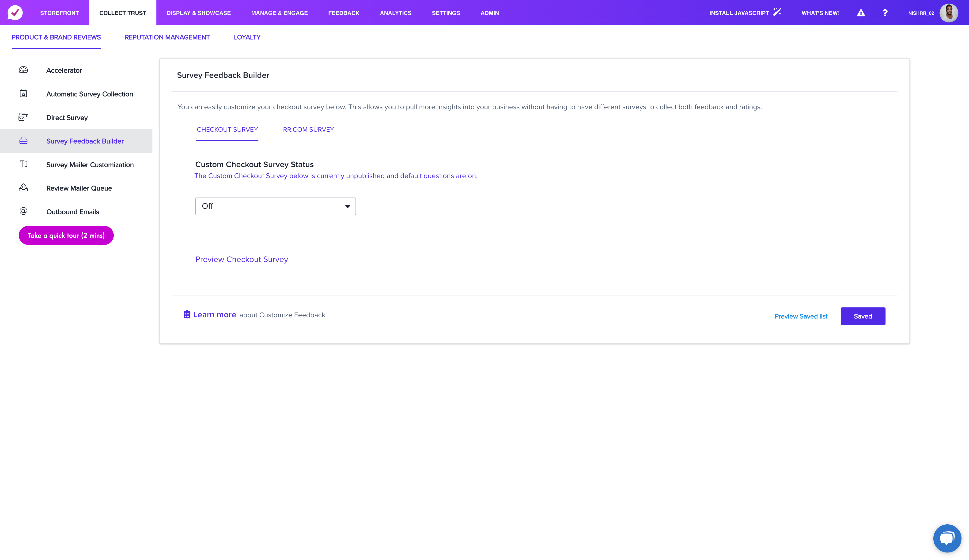Screen dimensions: 969x560
Task: Open the STOREFRONT menu
Action: [60, 13]
